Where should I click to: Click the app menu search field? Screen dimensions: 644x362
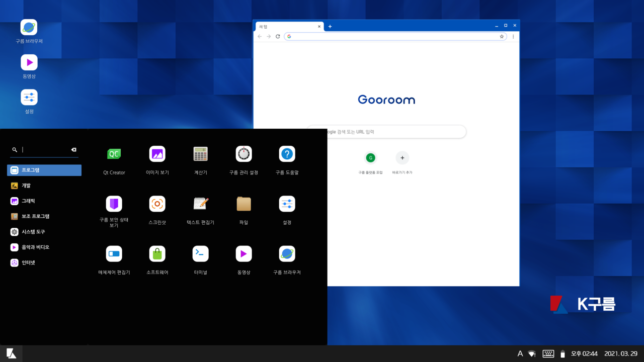[45, 150]
